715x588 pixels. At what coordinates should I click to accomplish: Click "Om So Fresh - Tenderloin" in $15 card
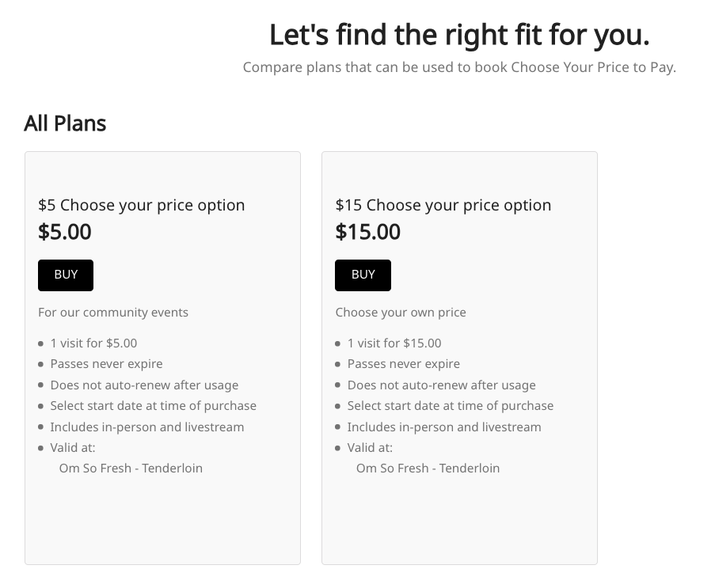click(x=428, y=468)
